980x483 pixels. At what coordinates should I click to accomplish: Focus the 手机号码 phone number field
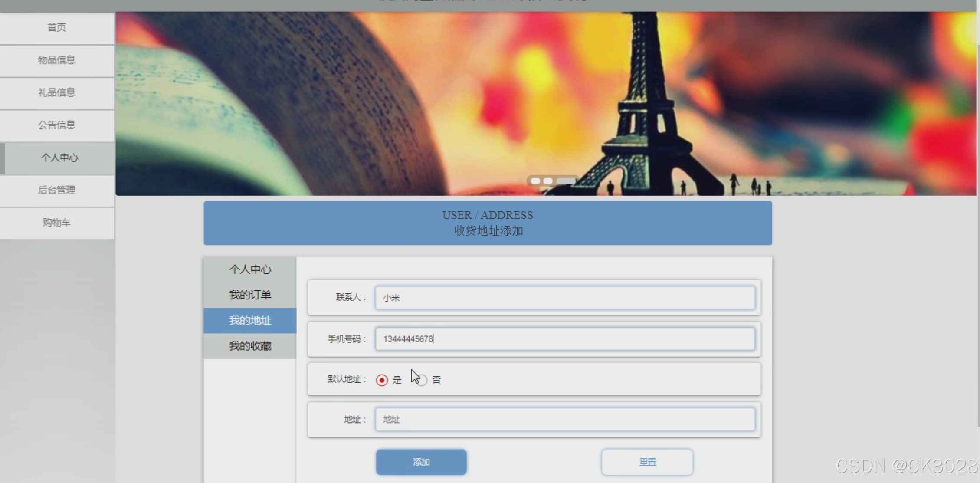click(x=564, y=339)
